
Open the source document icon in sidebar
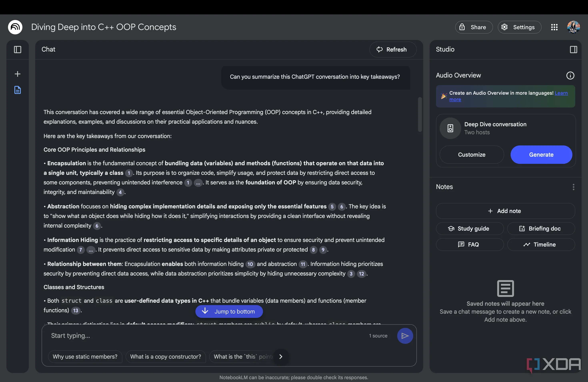18,90
